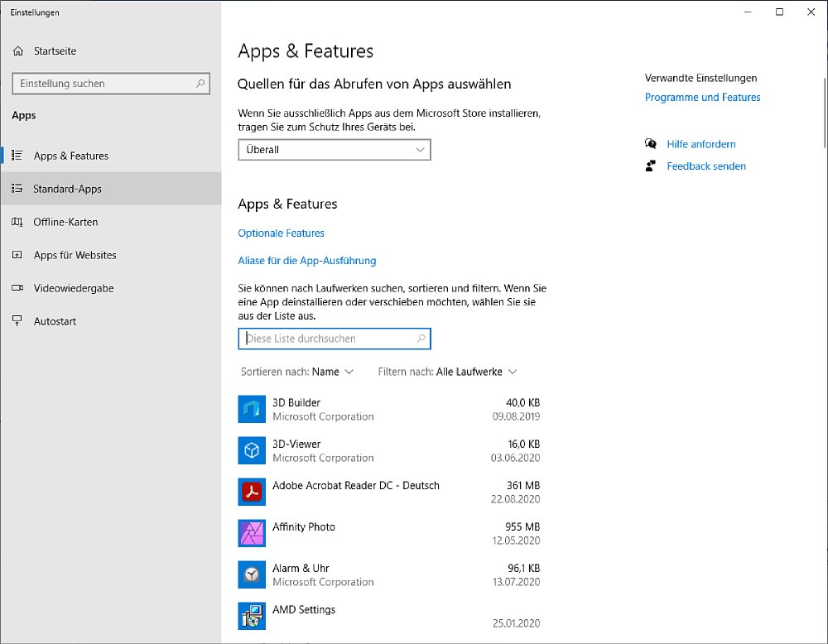Click the 3D-Viewer cube icon

(252, 450)
